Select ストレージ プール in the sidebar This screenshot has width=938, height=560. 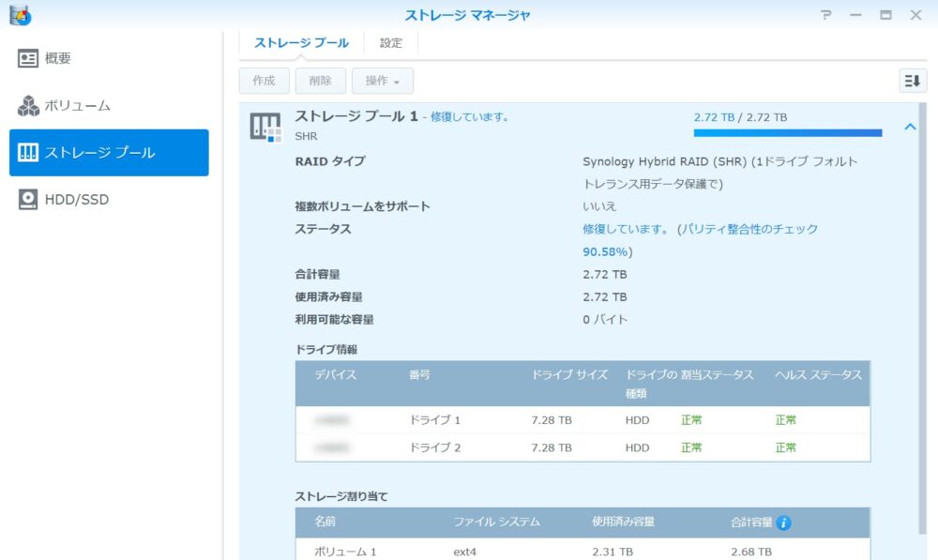pos(109,153)
